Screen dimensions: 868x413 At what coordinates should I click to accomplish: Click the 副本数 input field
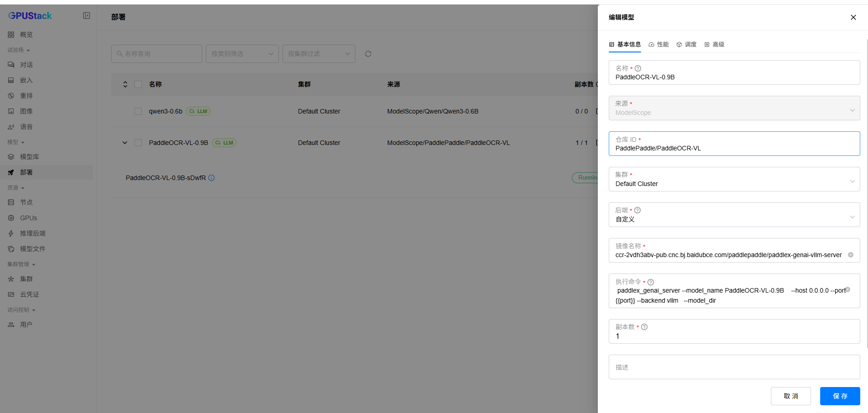(x=734, y=331)
